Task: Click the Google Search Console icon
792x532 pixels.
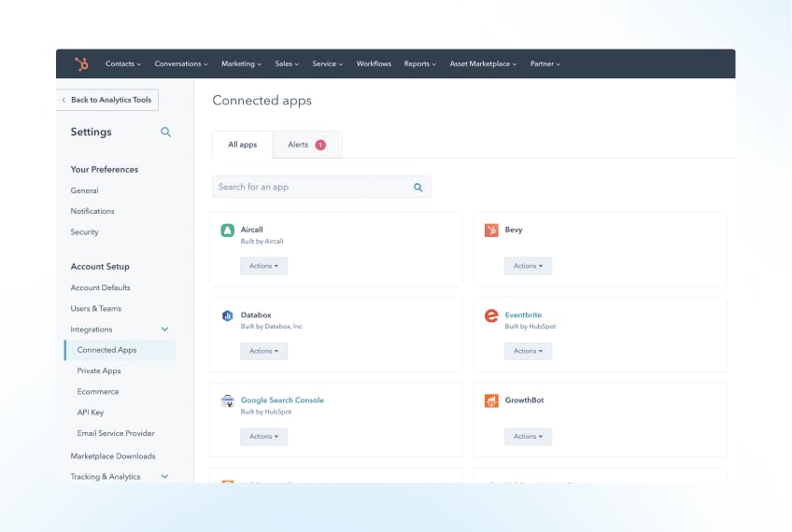Action: click(227, 400)
